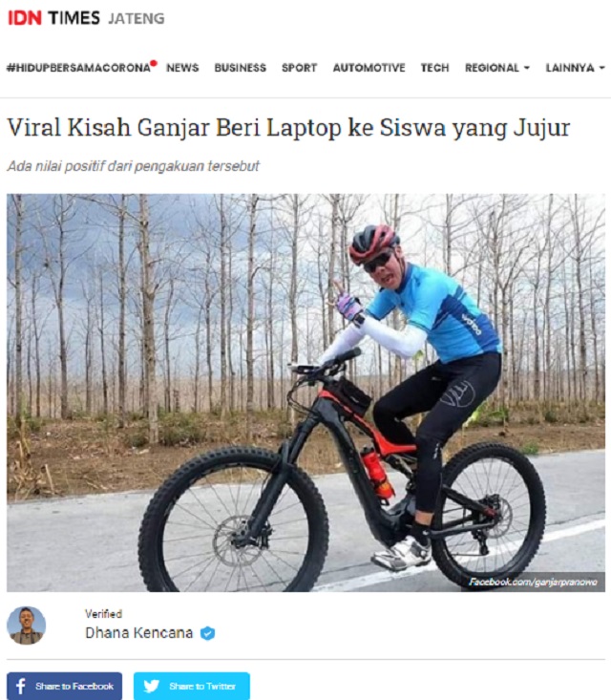Open the article headline about Ganjar
This screenshot has height=700, width=611.
(x=288, y=128)
